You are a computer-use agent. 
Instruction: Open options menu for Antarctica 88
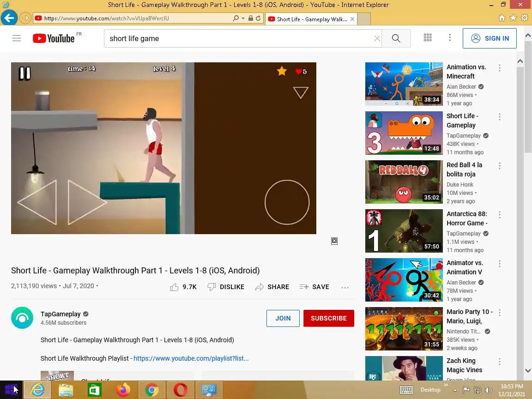tap(499, 215)
